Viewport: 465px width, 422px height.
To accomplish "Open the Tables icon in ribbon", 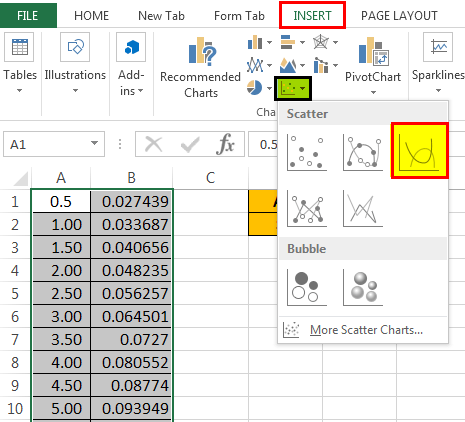I will (19, 47).
